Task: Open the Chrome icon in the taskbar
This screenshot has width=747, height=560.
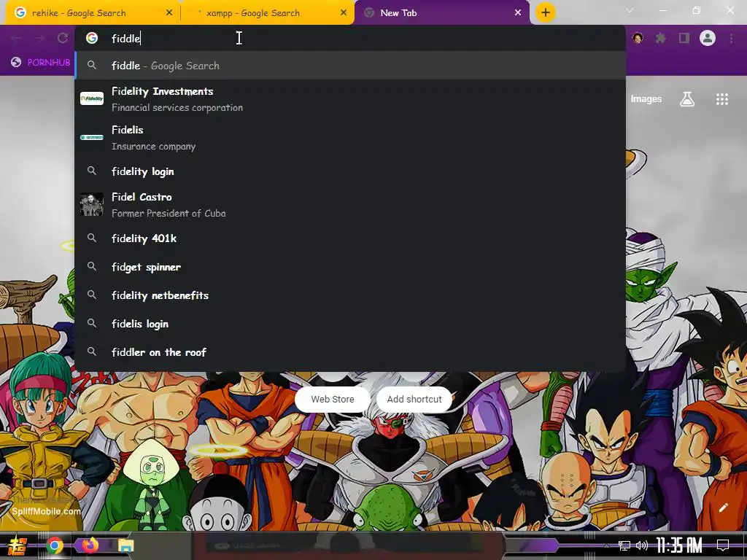Action: (x=54, y=545)
